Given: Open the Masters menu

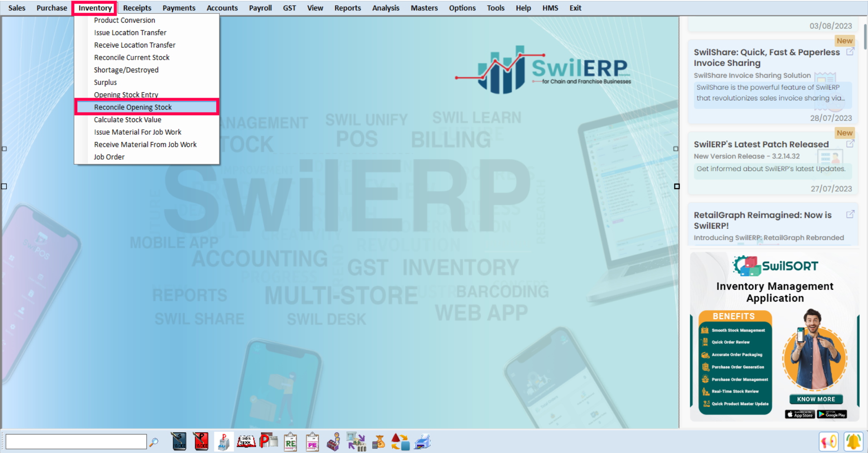Looking at the screenshot, I should 424,8.
